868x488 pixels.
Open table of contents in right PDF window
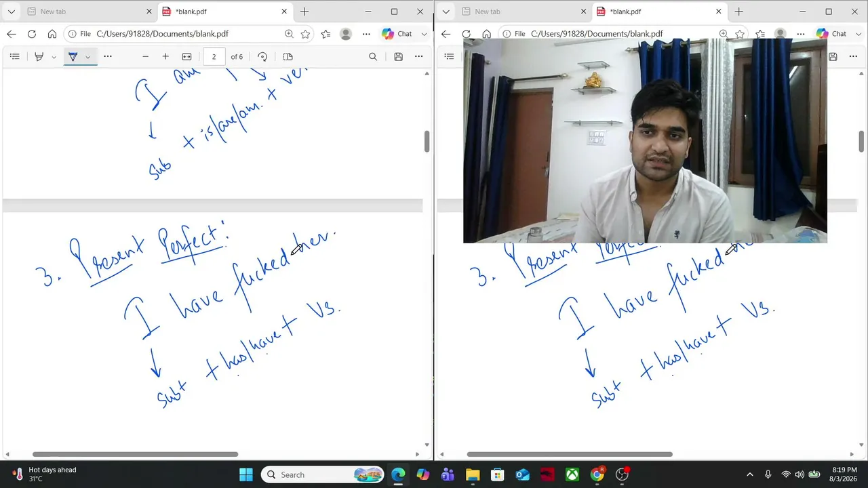point(449,57)
